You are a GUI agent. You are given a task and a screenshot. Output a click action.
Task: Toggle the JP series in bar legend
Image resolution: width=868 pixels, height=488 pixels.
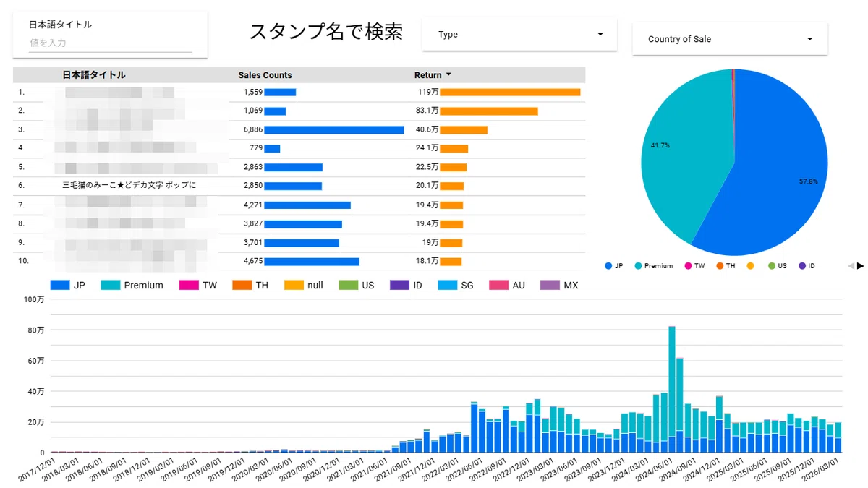(x=69, y=285)
